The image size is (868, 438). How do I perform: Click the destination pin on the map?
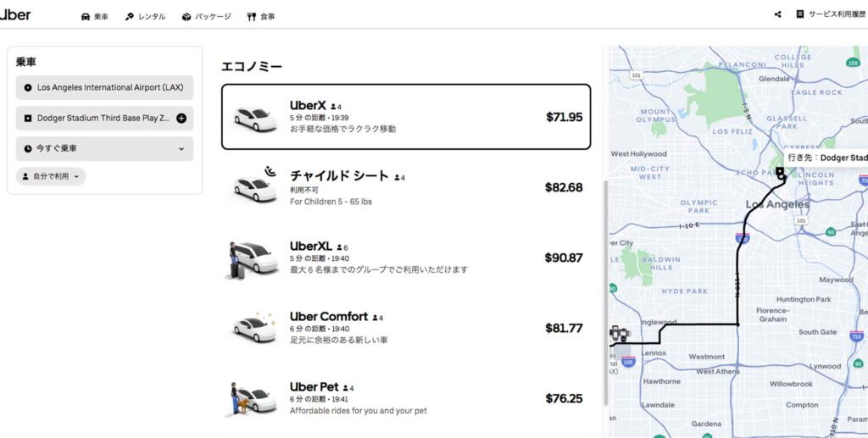pyautogui.click(x=780, y=173)
